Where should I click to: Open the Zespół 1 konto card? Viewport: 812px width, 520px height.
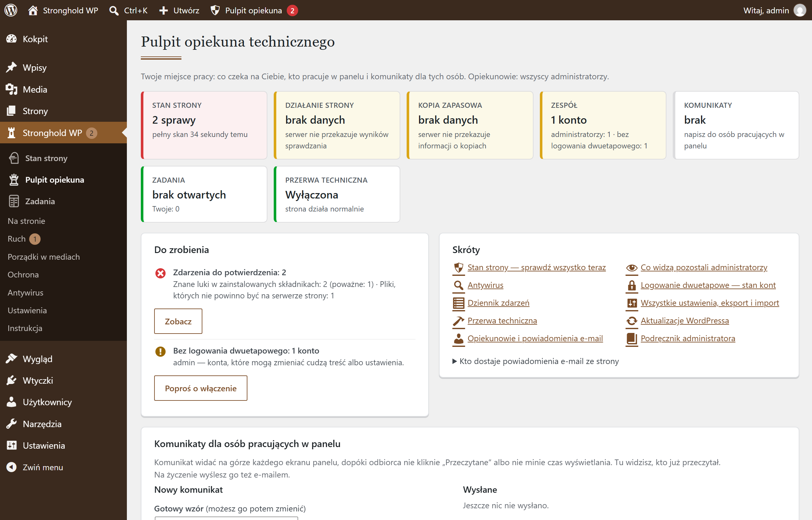[x=603, y=125]
